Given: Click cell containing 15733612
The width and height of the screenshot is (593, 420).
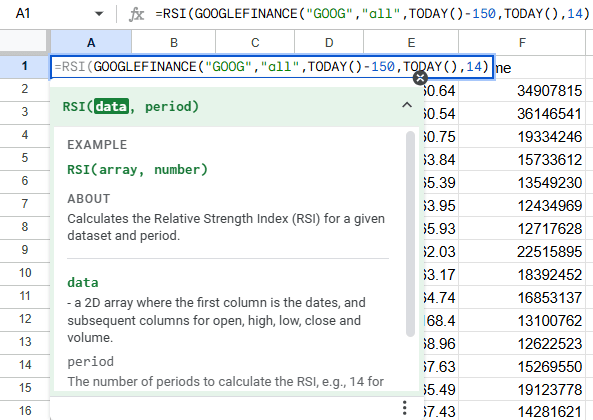Looking at the screenshot, I should tap(522, 160).
